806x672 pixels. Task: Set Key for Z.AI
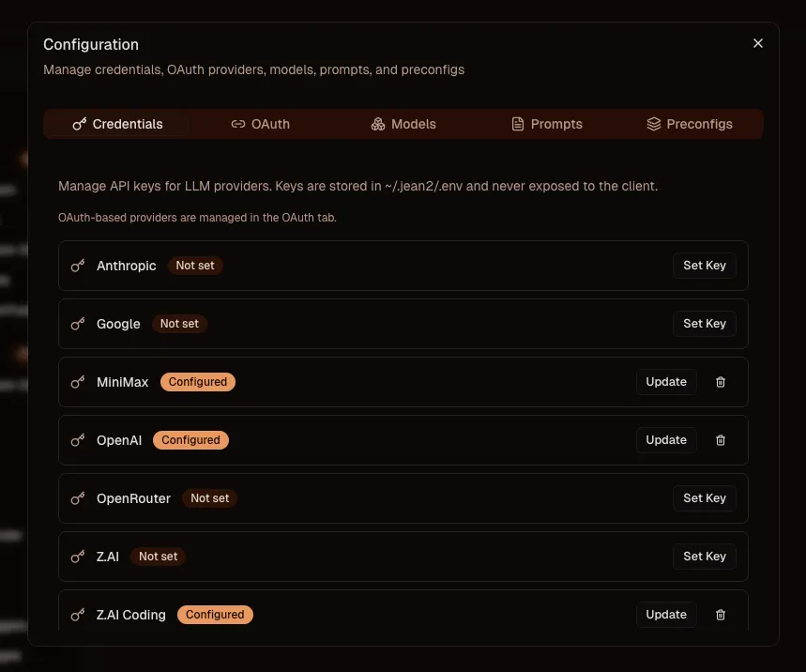pos(705,556)
